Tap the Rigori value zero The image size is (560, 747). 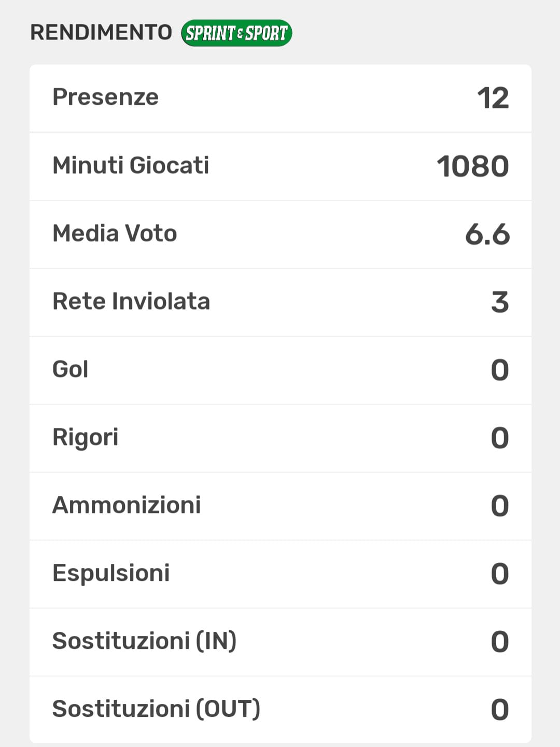click(499, 438)
